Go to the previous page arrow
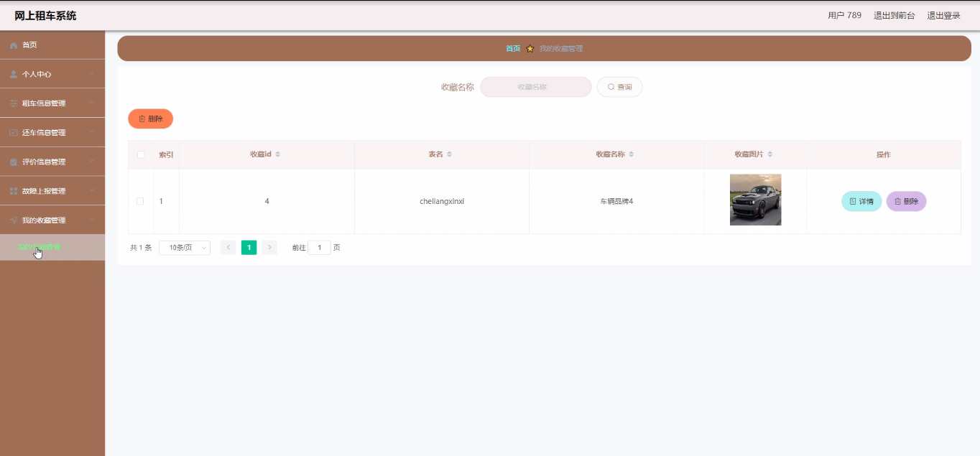The width and height of the screenshot is (980, 456). tap(228, 248)
